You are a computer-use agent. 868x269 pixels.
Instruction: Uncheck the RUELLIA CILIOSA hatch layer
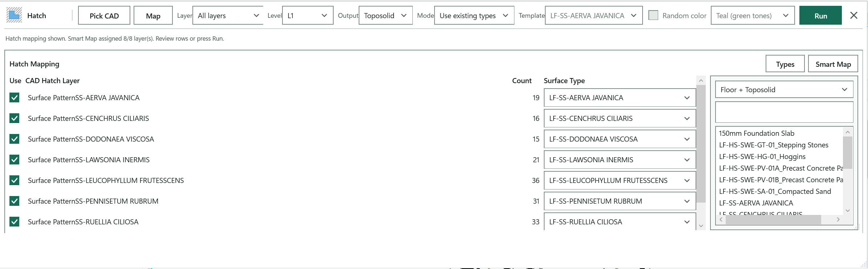[x=15, y=222]
